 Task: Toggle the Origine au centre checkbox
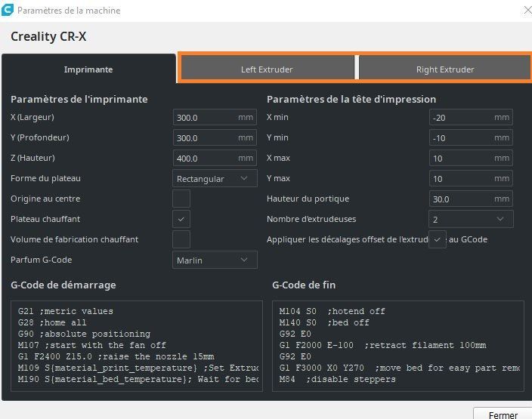click(181, 199)
